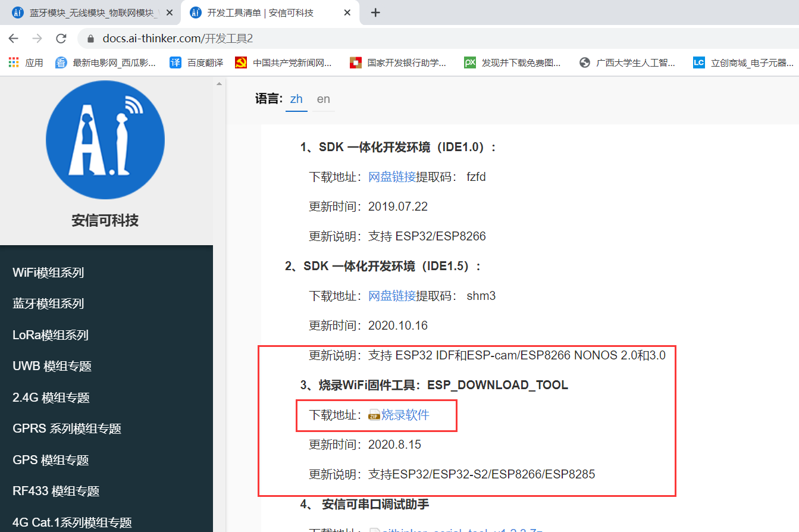Open the 网盘链接 link for IDE1.5
The height and width of the screenshot is (532, 799).
click(392, 296)
